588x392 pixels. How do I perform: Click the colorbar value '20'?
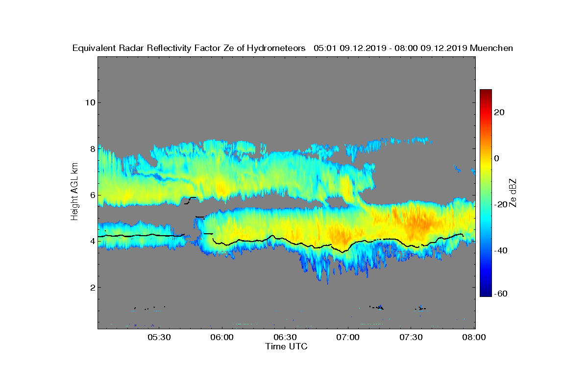pyautogui.click(x=500, y=113)
